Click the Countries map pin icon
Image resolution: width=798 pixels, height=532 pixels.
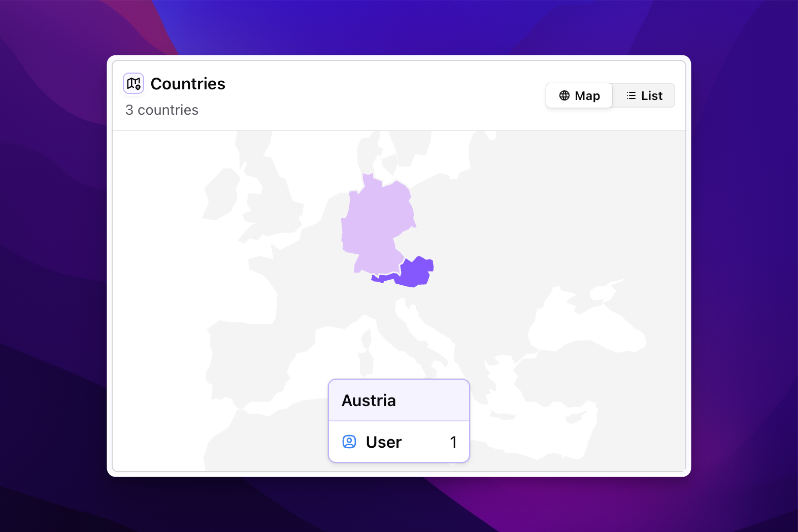[134, 84]
